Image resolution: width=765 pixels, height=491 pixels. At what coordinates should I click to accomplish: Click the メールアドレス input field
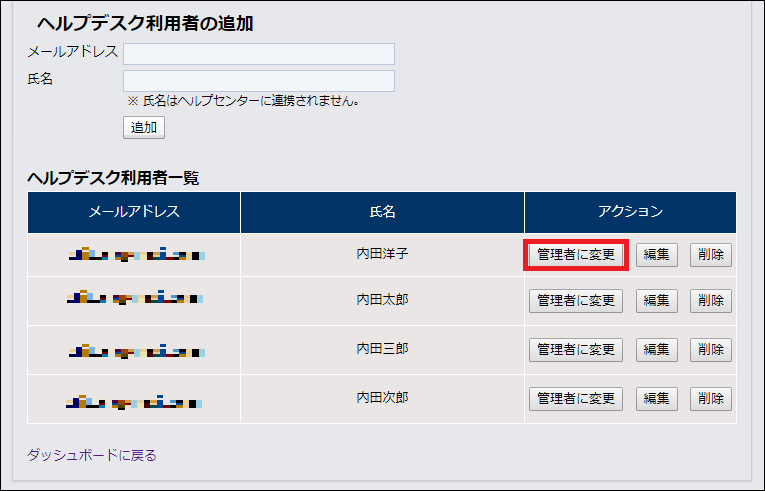pyautogui.click(x=258, y=54)
